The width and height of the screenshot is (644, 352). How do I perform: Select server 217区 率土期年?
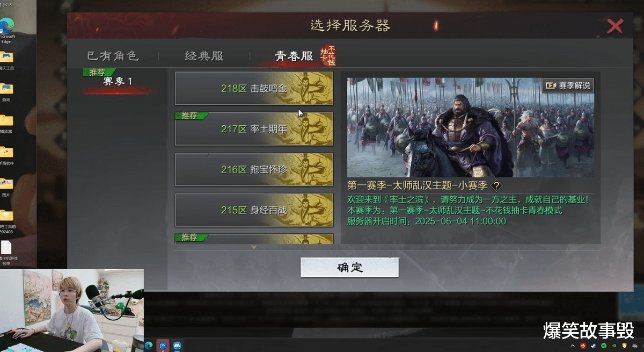tap(254, 129)
